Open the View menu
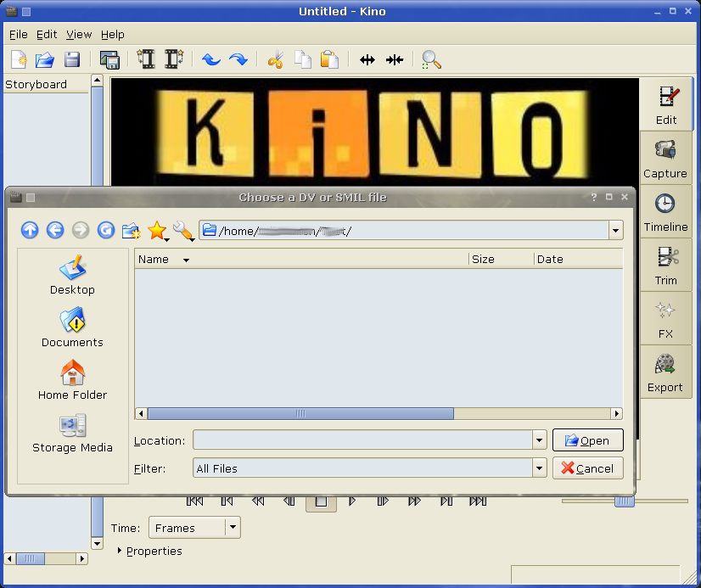 click(79, 35)
